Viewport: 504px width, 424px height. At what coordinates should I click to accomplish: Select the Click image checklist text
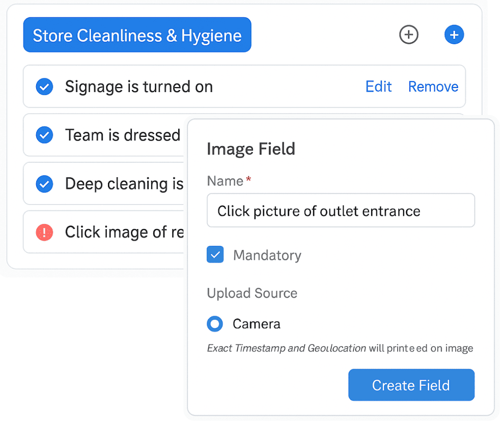[124, 233]
